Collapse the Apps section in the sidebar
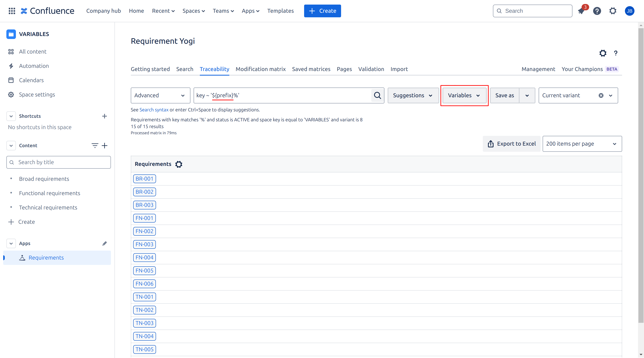This screenshot has height=358, width=644. 11,243
